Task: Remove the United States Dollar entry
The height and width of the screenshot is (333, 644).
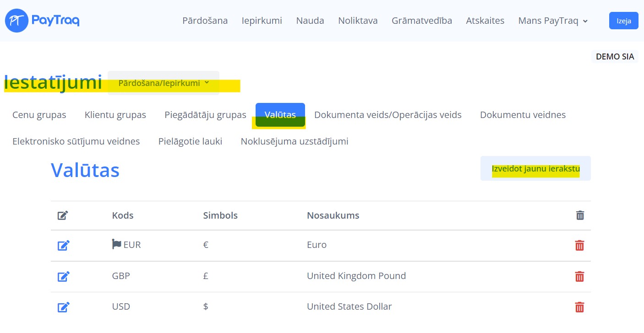Action: pos(579,307)
